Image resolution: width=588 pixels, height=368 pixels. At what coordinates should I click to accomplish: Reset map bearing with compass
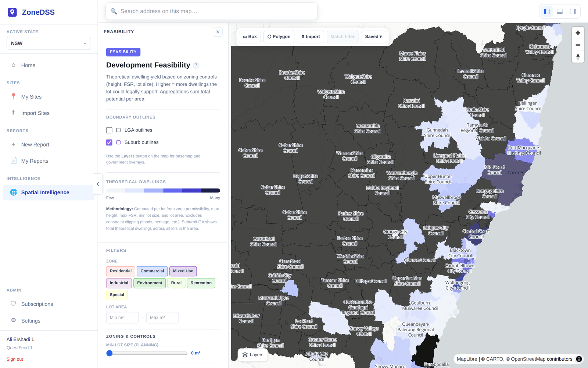tap(578, 57)
